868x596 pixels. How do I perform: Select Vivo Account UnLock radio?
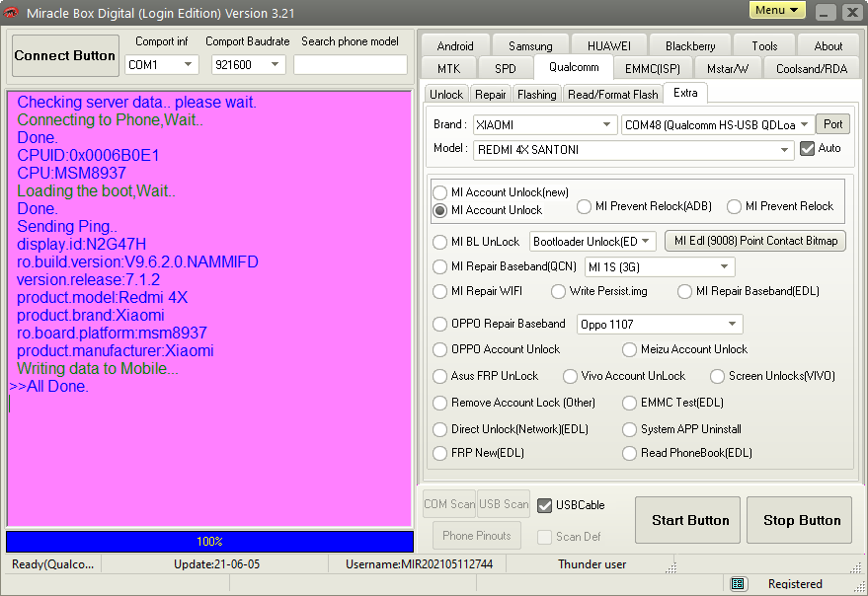[570, 376]
